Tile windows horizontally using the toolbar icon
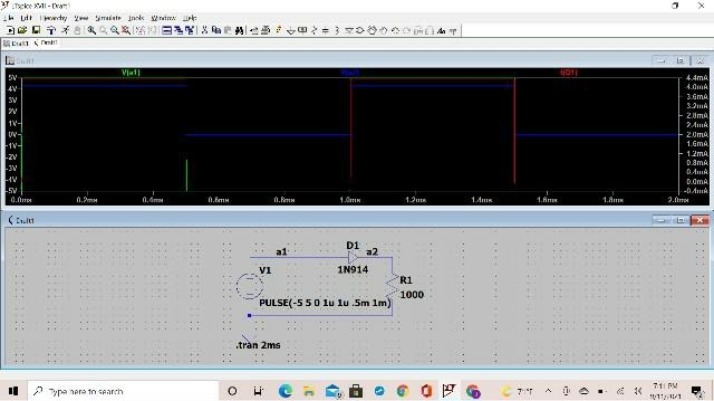The height and width of the screenshot is (401, 714). click(167, 30)
